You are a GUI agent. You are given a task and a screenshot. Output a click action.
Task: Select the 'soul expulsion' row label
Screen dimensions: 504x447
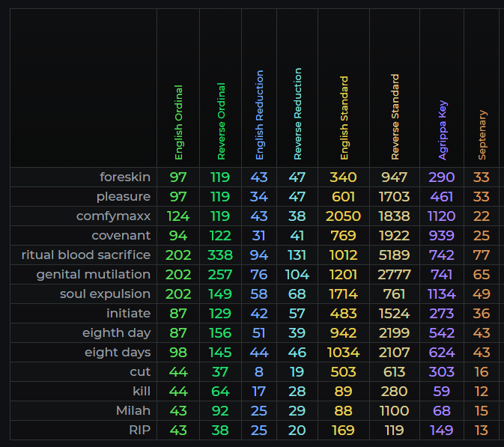point(105,294)
